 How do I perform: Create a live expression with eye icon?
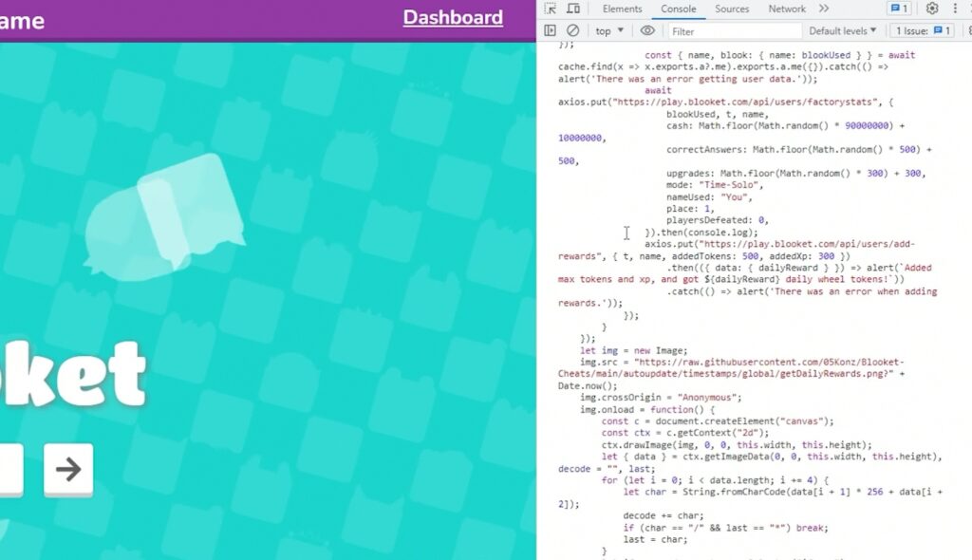click(647, 30)
